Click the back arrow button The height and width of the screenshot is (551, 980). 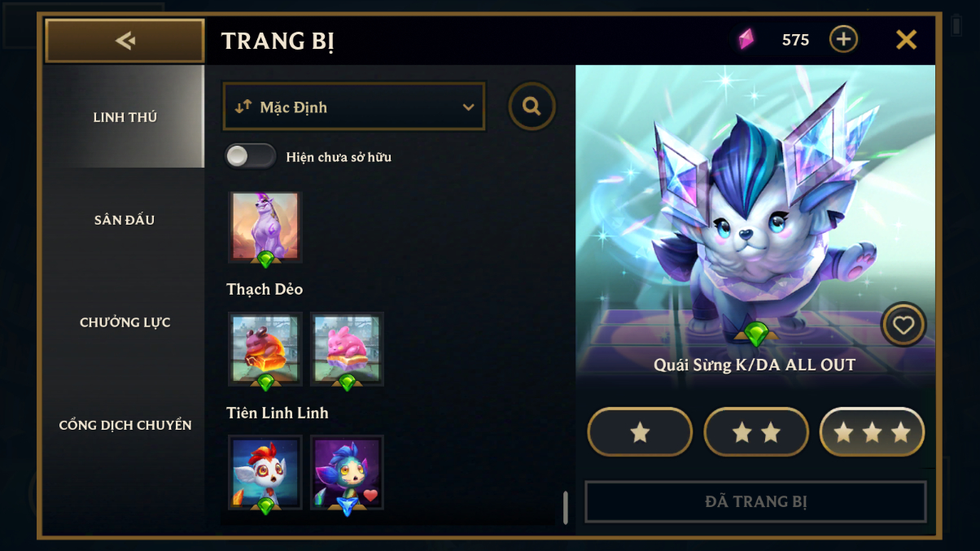(125, 41)
